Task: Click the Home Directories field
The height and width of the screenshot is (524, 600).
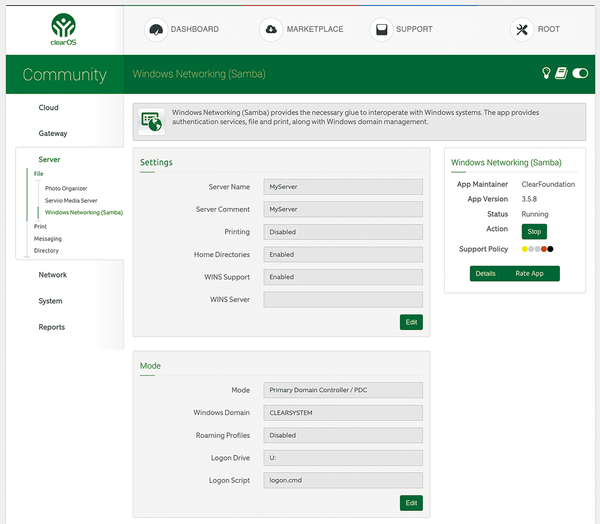Action: pos(343,255)
